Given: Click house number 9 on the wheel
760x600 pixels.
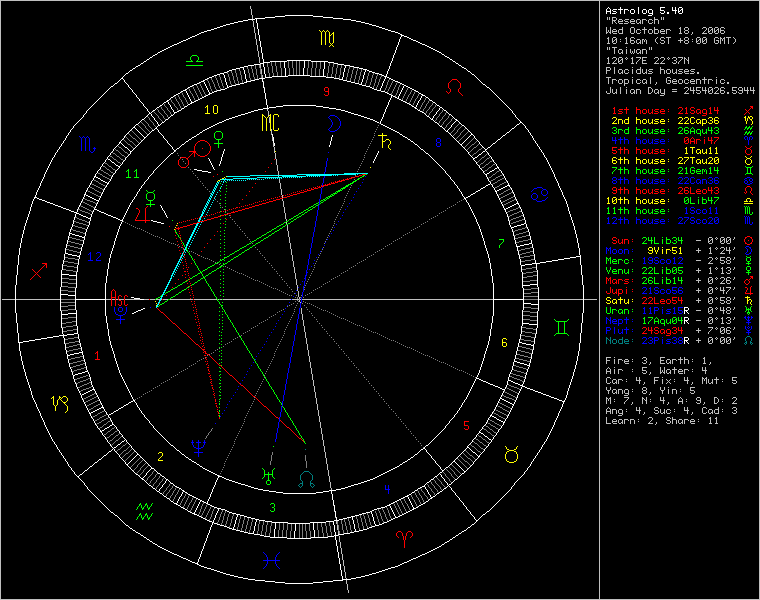Looking at the screenshot, I should tap(326, 92).
